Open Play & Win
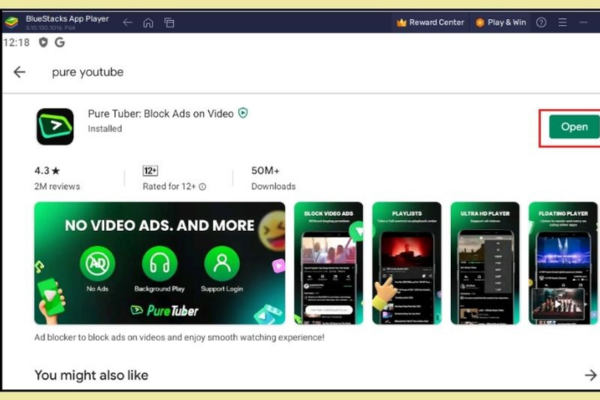Viewport: 600px width, 400px height. click(x=501, y=23)
